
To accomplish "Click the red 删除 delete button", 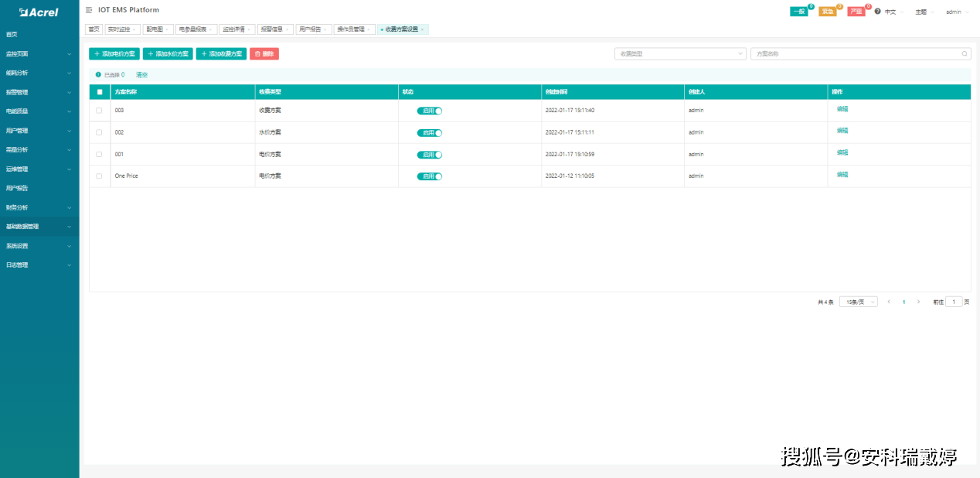I will (x=264, y=54).
